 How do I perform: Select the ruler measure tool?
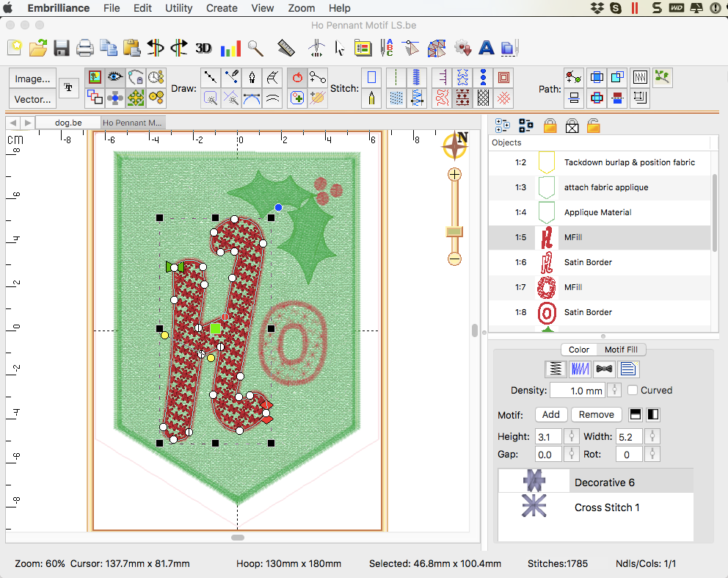[285, 48]
